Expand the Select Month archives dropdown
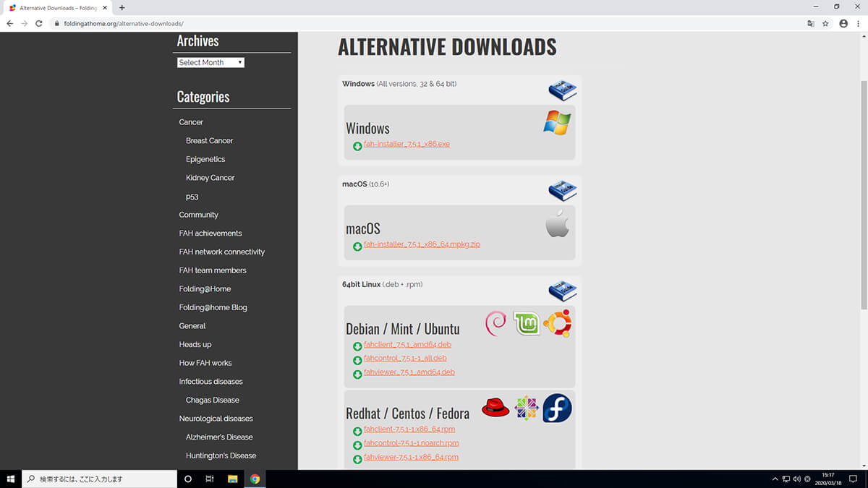 (x=210, y=62)
